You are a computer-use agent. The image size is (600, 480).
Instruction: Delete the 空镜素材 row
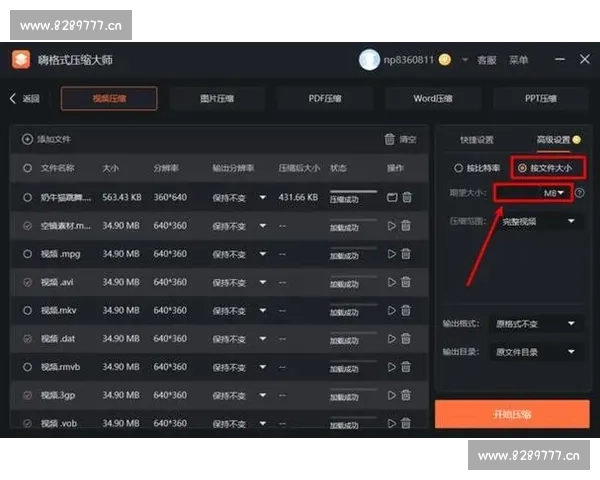coord(406,225)
